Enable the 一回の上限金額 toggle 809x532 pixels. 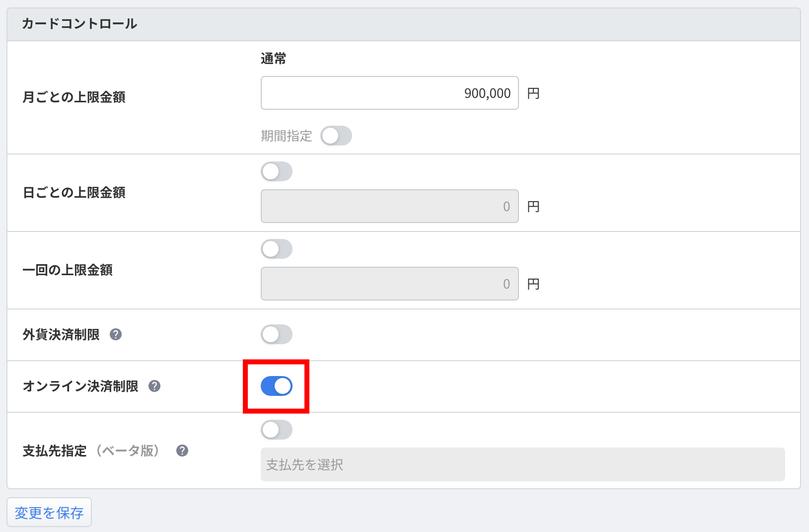tap(277, 249)
